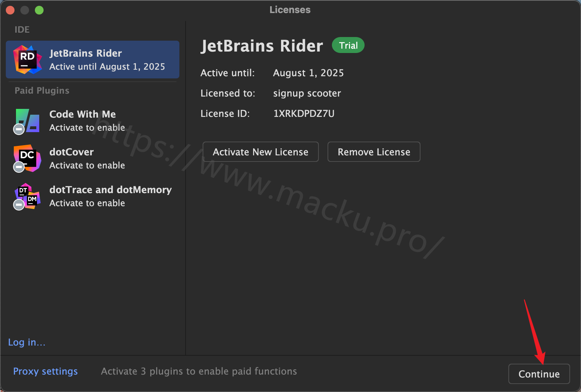581x392 pixels.
Task: Click the 'Paid Plugins' section header
Action: pos(42,90)
